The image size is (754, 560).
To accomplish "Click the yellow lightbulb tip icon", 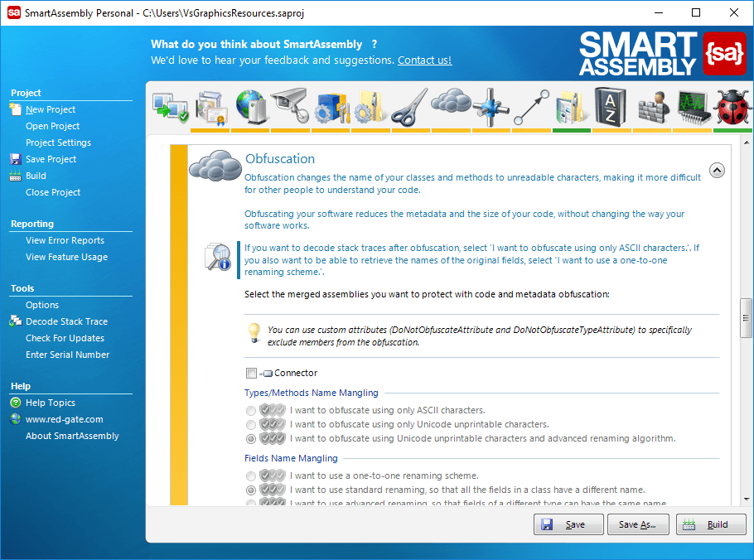I will (x=254, y=333).
